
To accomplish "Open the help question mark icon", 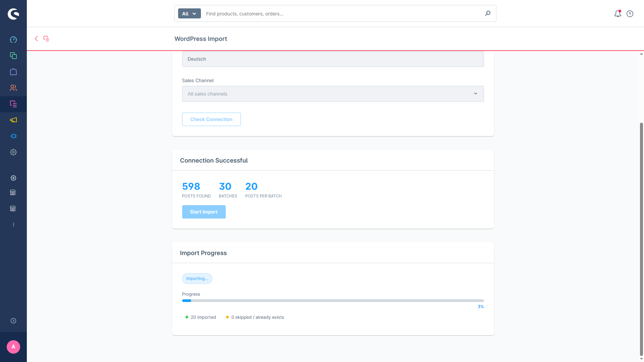I will [x=630, y=14].
